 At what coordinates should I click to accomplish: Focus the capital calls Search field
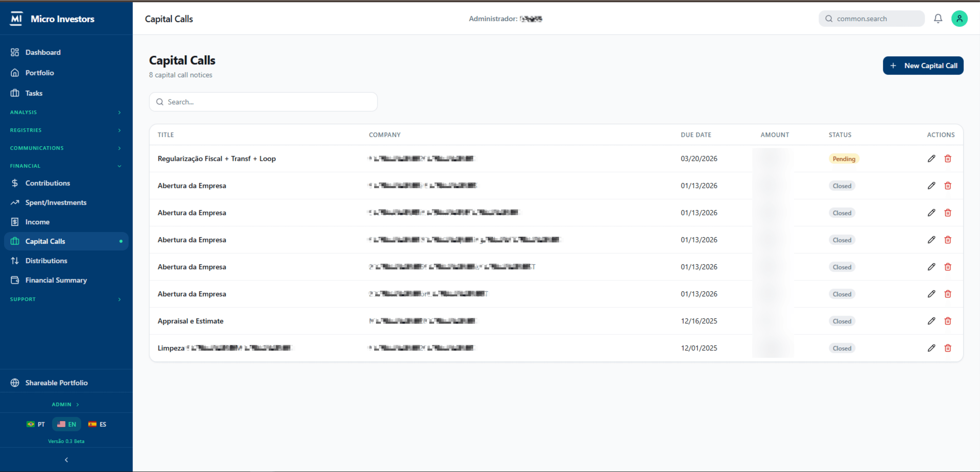pos(263,102)
